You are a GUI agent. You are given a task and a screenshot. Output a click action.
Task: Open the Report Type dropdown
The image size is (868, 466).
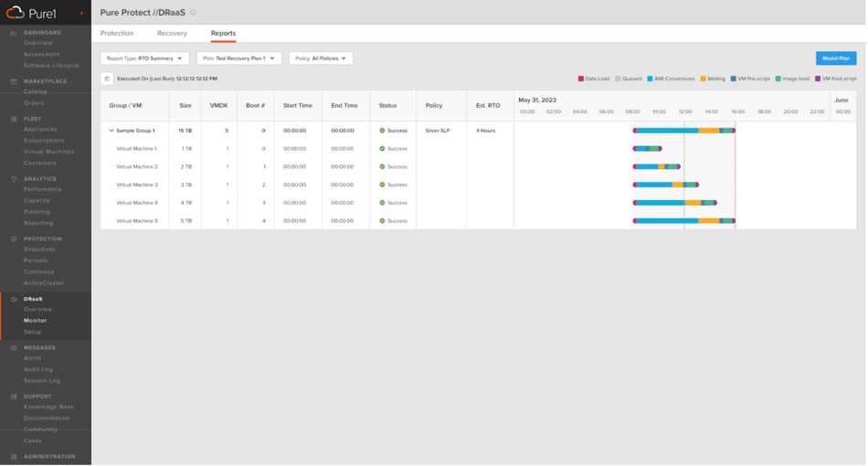(144, 58)
